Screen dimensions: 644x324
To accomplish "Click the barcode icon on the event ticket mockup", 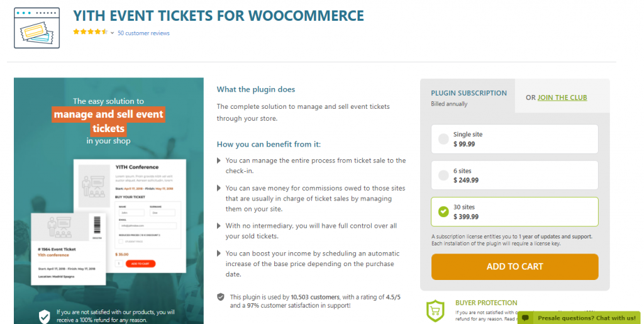I will (x=97, y=225).
